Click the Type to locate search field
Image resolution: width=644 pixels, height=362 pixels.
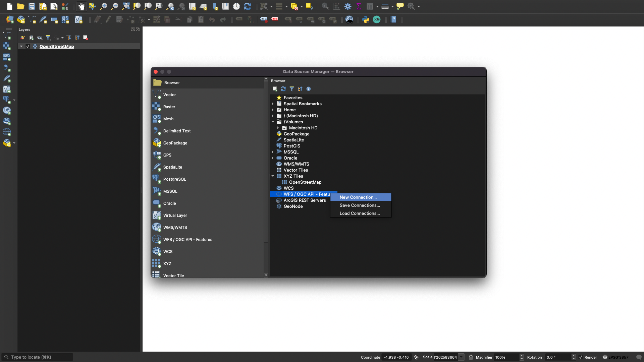pyautogui.click(x=37, y=357)
